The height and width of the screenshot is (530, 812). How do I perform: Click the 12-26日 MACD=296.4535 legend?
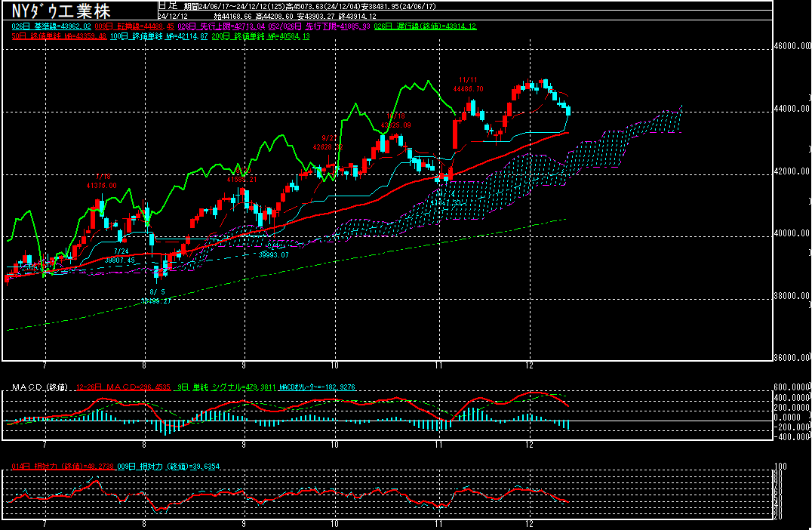[123, 387]
